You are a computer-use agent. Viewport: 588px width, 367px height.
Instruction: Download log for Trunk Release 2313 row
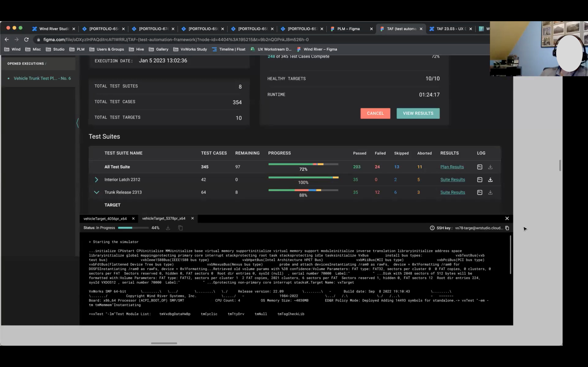(x=490, y=192)
